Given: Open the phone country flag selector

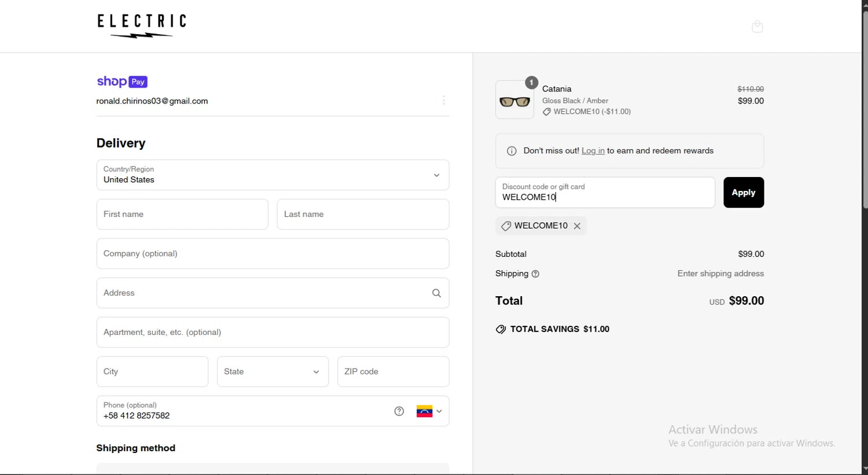Looking at the screenshot, I should tap(429, 411).
